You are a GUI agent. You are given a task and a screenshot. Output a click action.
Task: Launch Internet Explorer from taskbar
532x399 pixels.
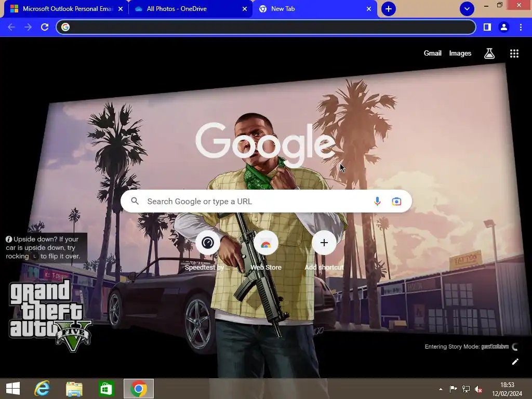(42, 389)
